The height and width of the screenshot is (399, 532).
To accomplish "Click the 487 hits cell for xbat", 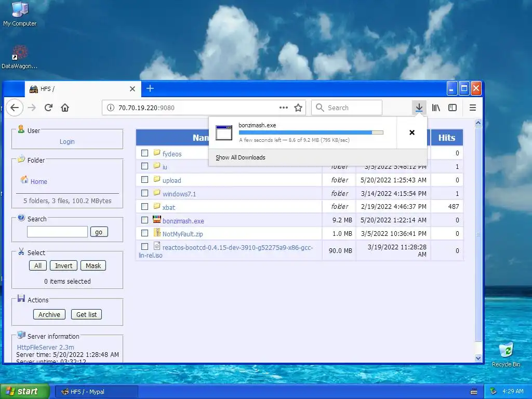I will (x=447, y=207).
